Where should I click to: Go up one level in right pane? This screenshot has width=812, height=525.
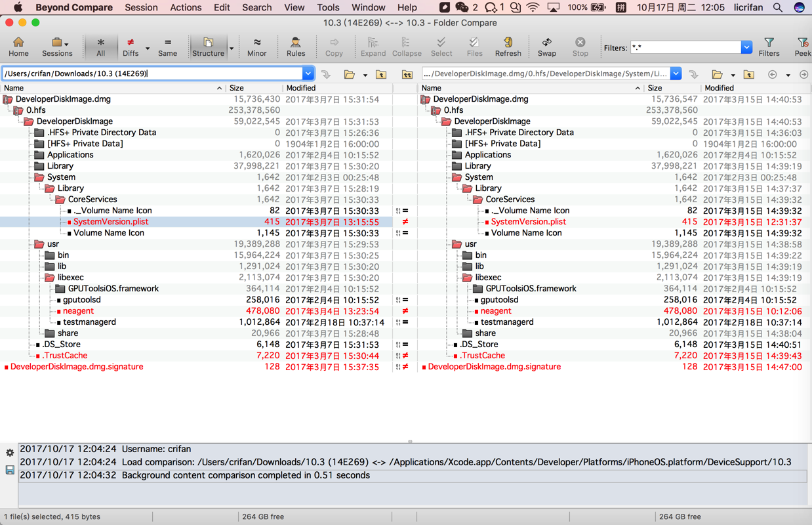pyautogui.click(x=749, y=74)
